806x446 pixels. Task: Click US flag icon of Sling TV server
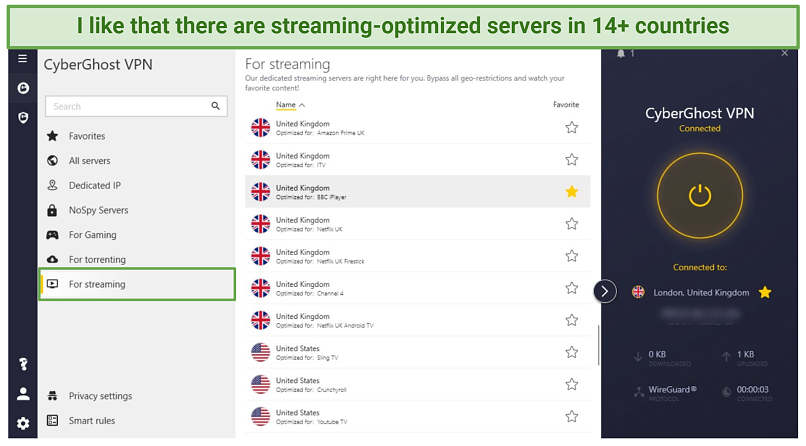261,352
